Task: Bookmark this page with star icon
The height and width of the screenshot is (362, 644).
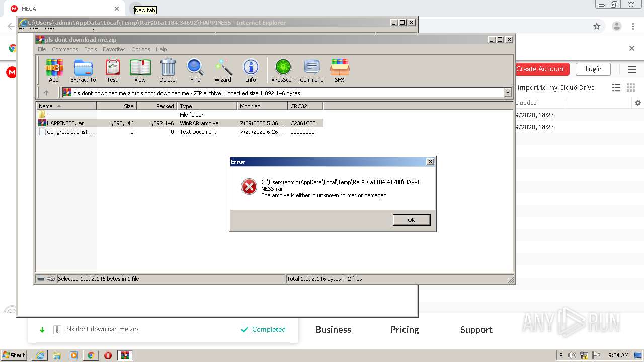Action: [597, 26]
